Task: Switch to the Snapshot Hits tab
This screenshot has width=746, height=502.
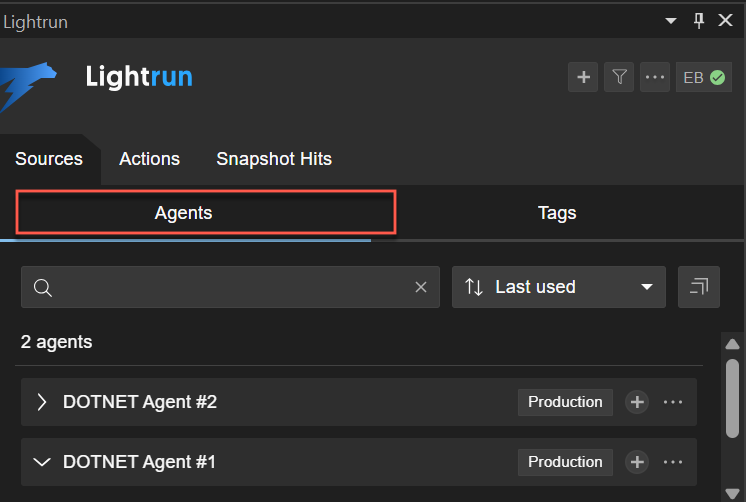Action: [274, 159]
